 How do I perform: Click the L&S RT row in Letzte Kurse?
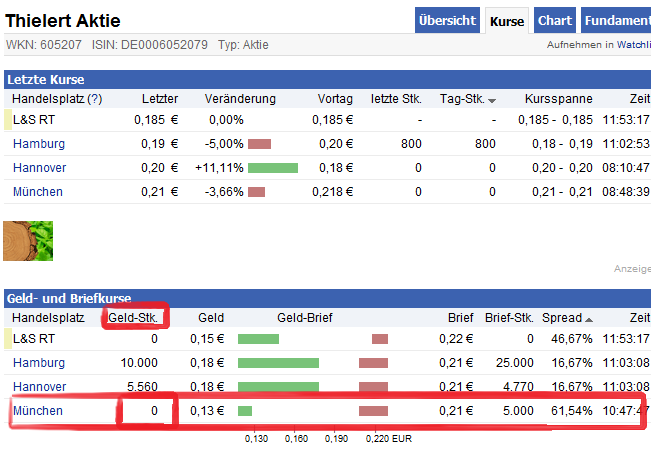tap(327, 120)
